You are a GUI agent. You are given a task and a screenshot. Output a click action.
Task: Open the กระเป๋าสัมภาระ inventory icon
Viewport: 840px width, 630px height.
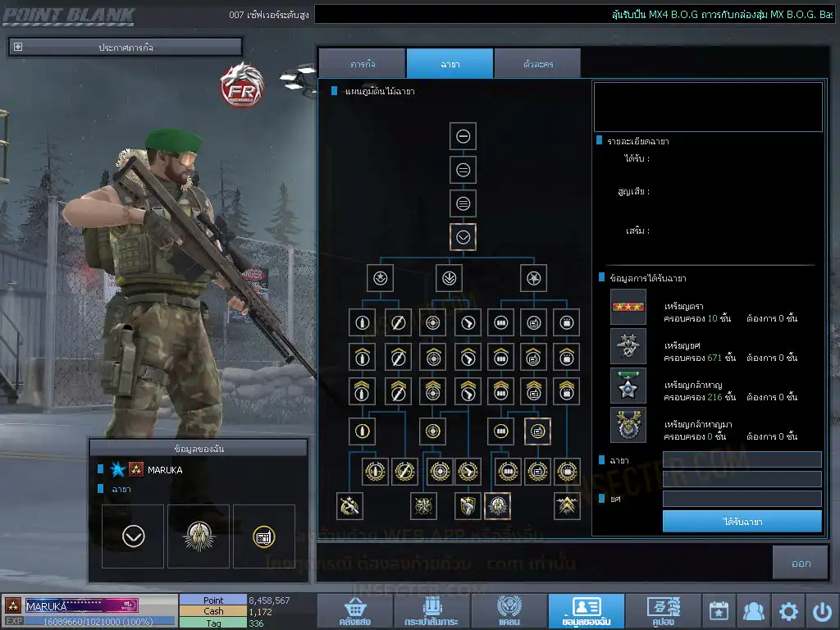431,611
